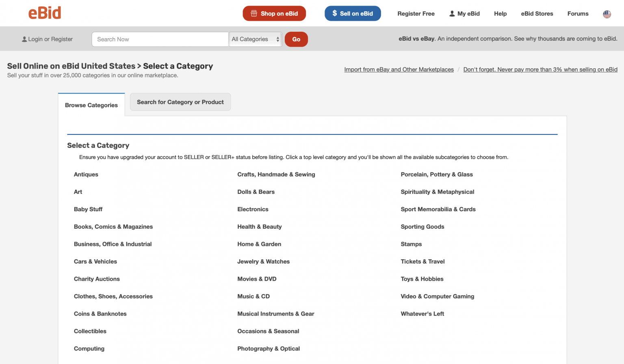Open the Computing category

click(x=89, y=349)
